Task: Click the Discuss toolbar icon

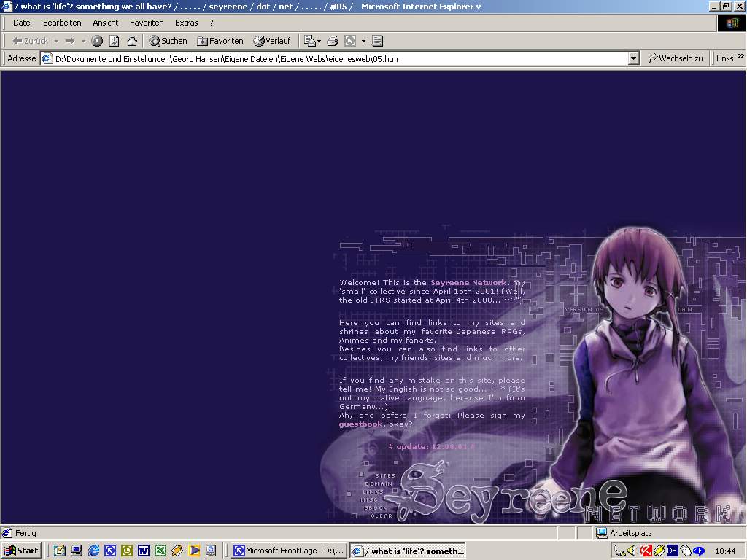Action: pyautogui.click(x=377, y=41)
